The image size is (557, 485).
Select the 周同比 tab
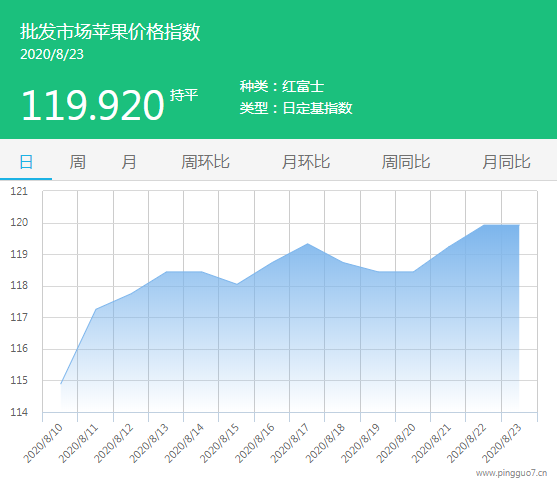tap(406, 162)
